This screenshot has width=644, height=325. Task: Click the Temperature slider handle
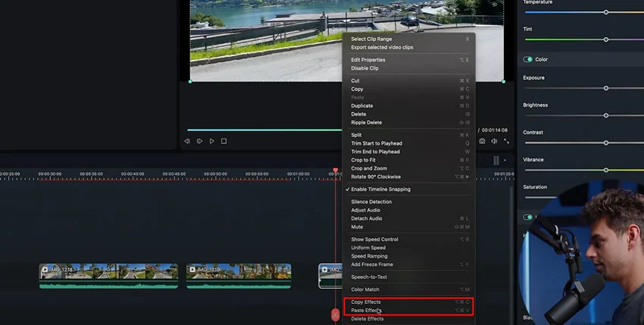click(606, 12)
